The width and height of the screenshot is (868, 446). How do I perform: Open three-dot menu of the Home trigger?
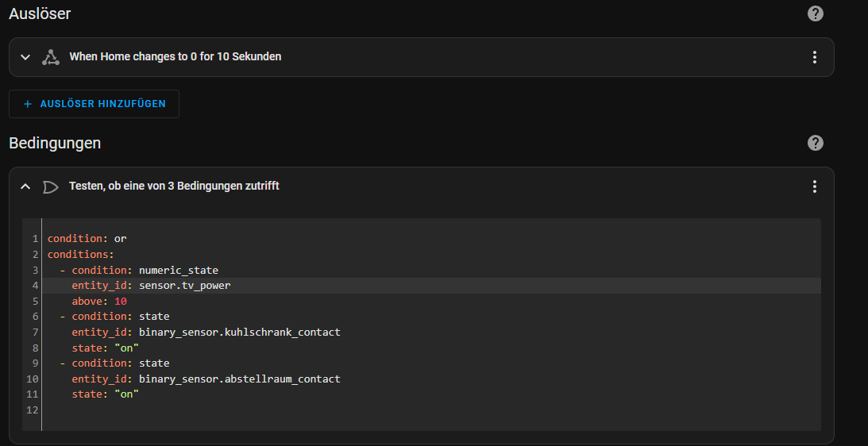(x=814, y=57)
